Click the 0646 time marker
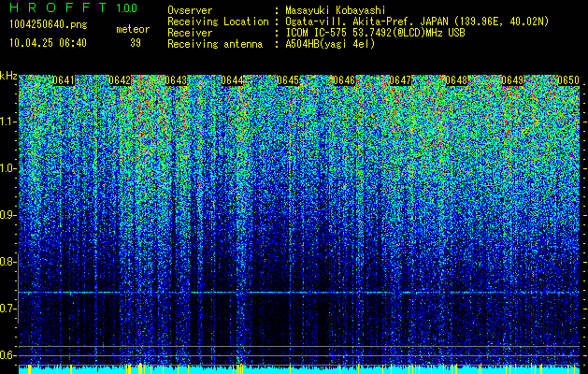 pyautogui.click(x=344, y=80)
